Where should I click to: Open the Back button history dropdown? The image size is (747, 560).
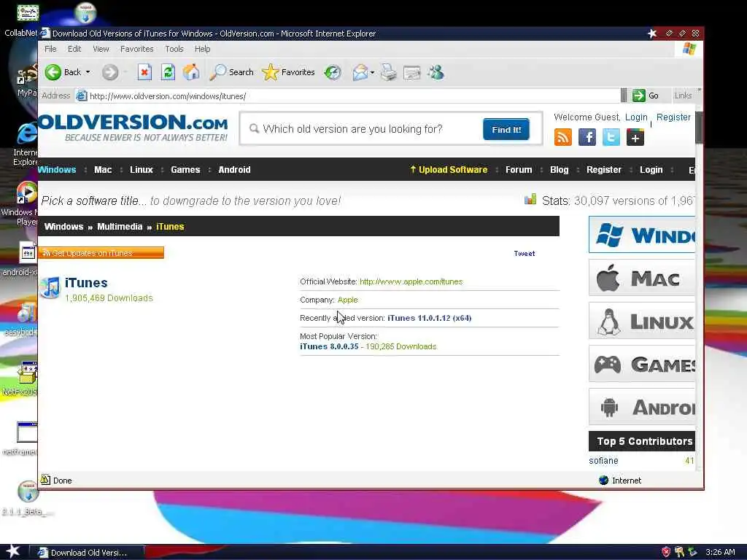pos(88,72)
